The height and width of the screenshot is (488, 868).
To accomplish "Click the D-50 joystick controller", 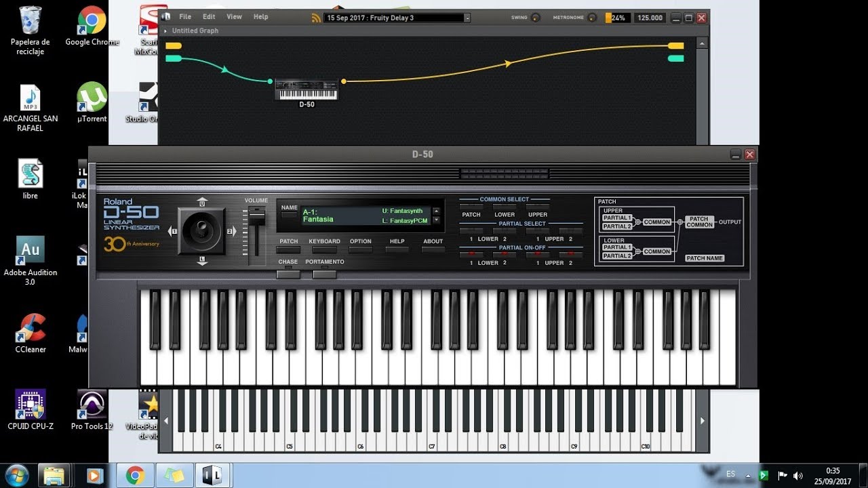I will (x=201, y=231).
